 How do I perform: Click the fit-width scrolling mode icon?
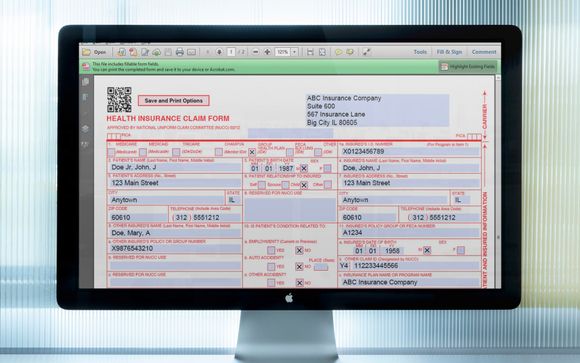coord(310,52)
